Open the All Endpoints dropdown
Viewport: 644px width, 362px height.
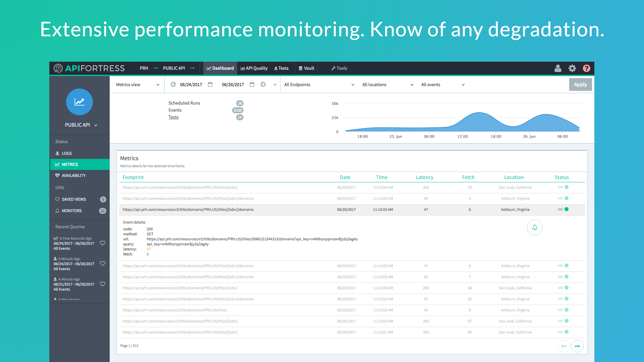point(319,84)
